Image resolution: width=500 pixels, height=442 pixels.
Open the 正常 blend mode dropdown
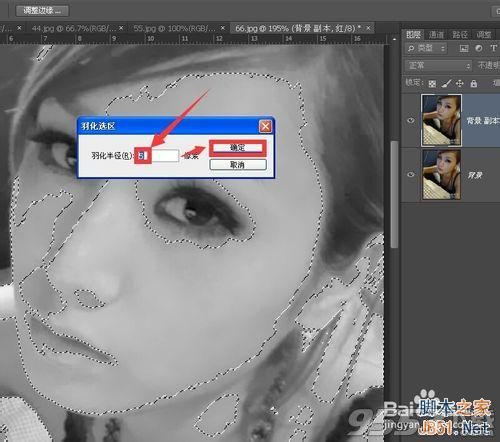pos(439,66)
